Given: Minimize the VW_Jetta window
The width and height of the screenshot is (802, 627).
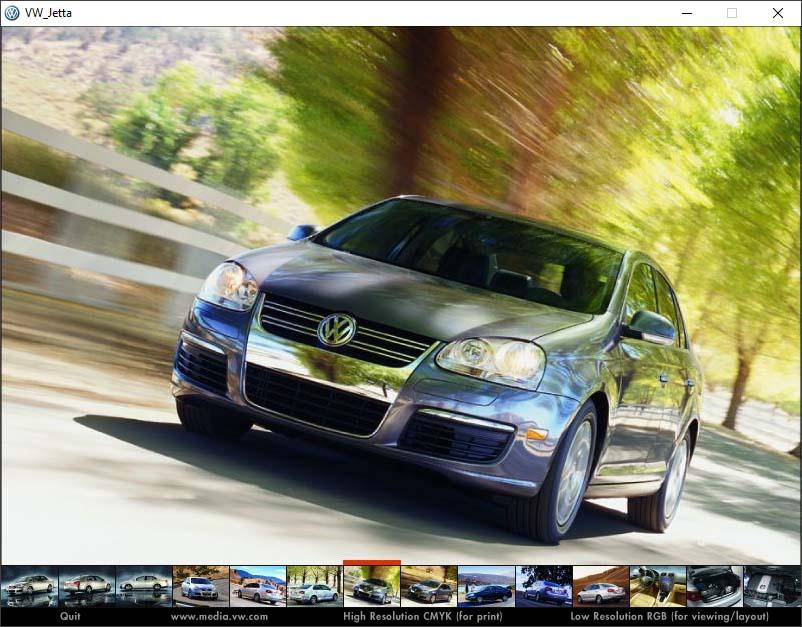Looking at the screenshot, I should click(687, 13).
